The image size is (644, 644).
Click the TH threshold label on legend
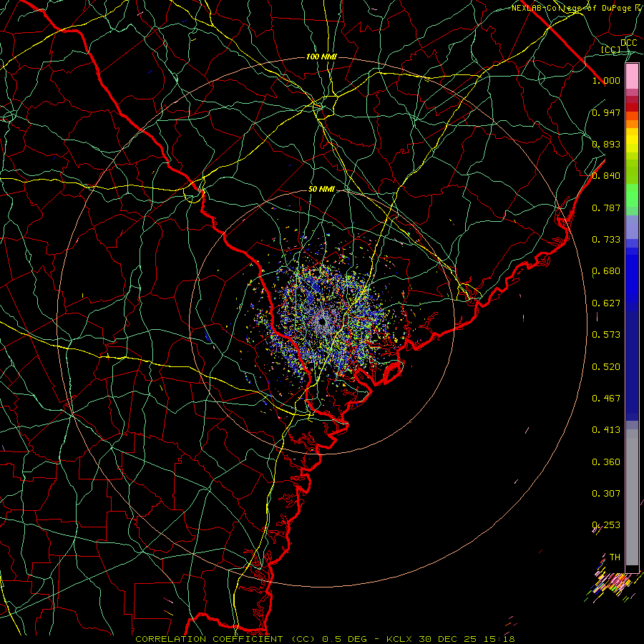pyautogui.click(x=615, y=557)
